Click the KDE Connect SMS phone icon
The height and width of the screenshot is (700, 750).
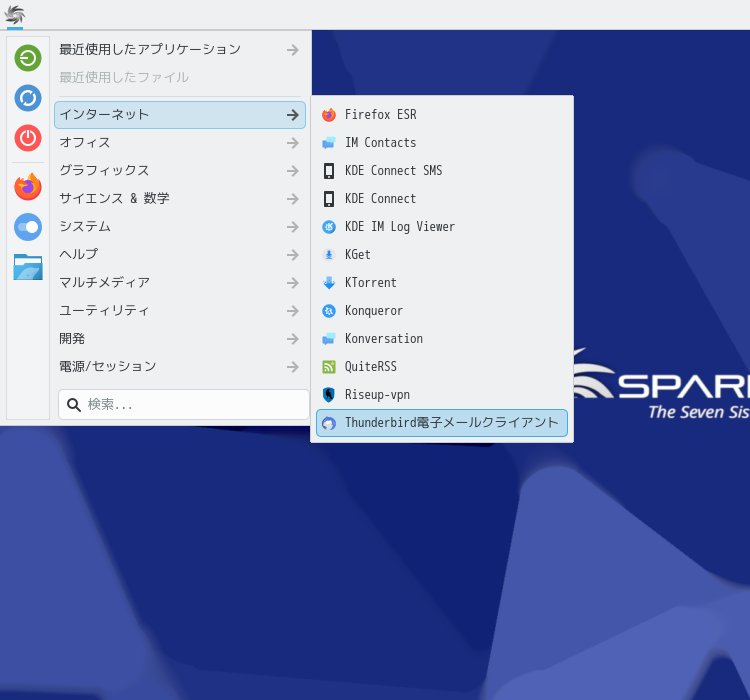pos(329,171)
